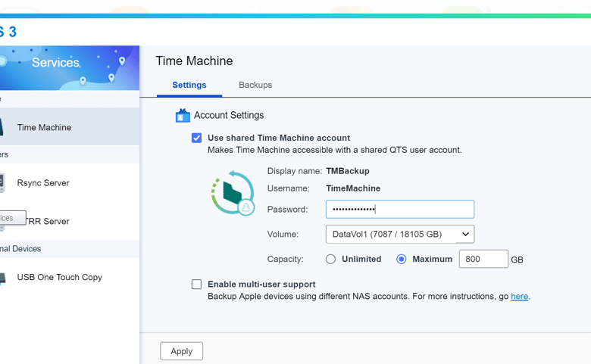The image size is (591, 364).
Task: Click the Services header banner
Action: point(70,68)
